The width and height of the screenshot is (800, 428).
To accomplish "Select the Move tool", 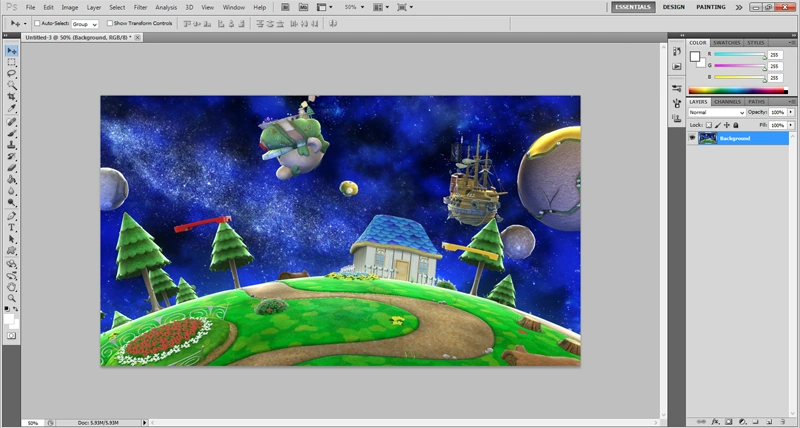I will click(11, 51).
